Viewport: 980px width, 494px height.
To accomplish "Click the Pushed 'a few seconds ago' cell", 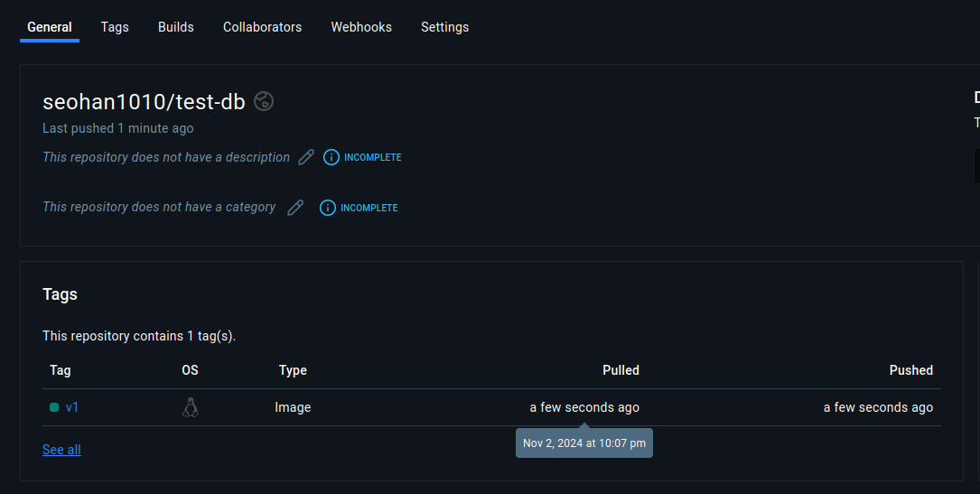I will click(878, 407).
